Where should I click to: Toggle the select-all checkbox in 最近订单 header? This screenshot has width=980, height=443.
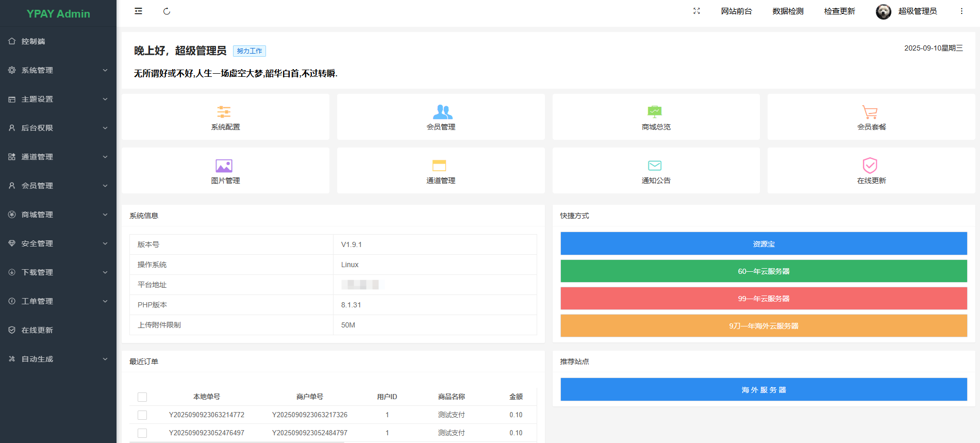click(142, 397)
